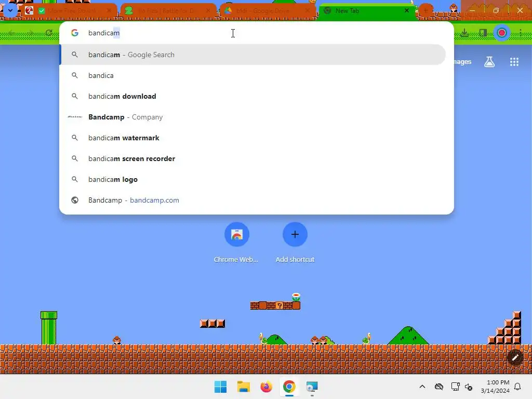Image resolution: width=532 pixels, height=399 pixels.
Task: Click the globe icon beside Bandcamp
Action: tap(75, 200)
